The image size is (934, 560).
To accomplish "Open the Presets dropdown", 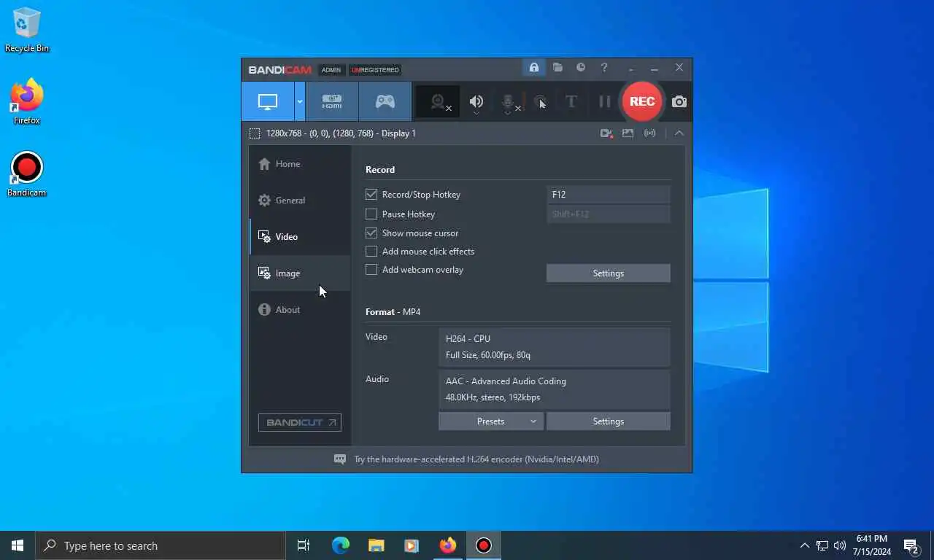I will 491,421.
